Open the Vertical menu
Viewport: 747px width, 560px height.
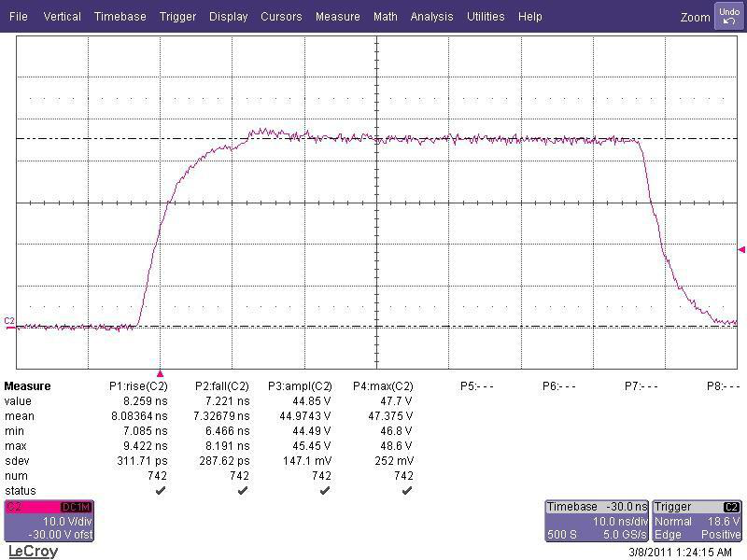click(x=62, y=17)
